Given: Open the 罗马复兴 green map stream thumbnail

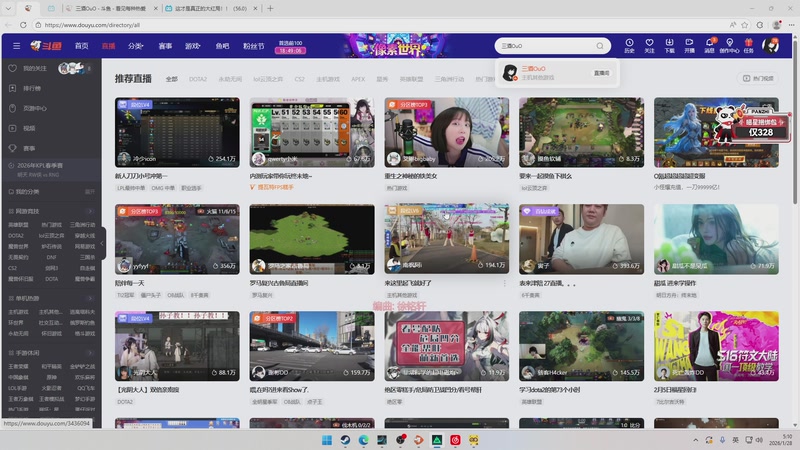Looking at the screenshot, I should coord(312,239).
